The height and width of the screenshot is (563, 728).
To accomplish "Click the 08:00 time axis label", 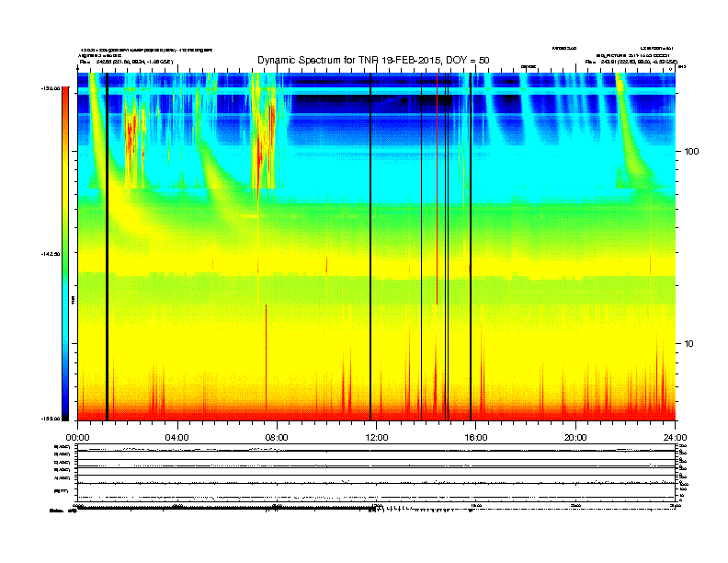I will pos(277,438).
